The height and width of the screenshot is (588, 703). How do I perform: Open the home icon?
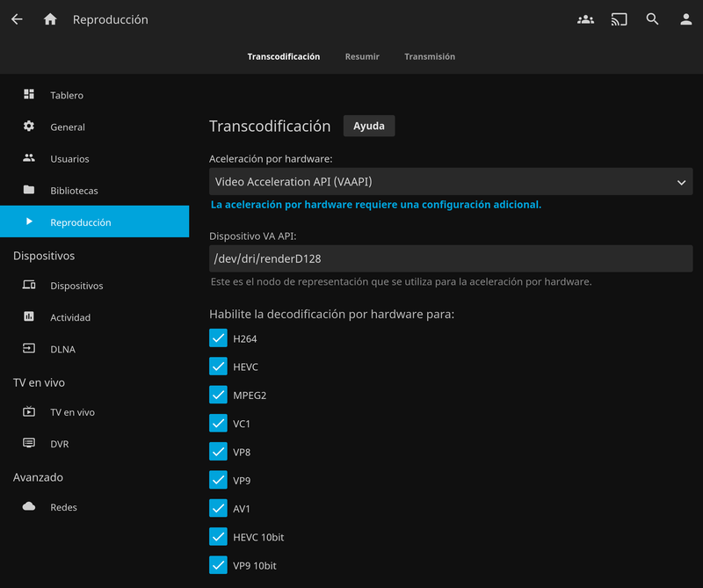point(50,19)
